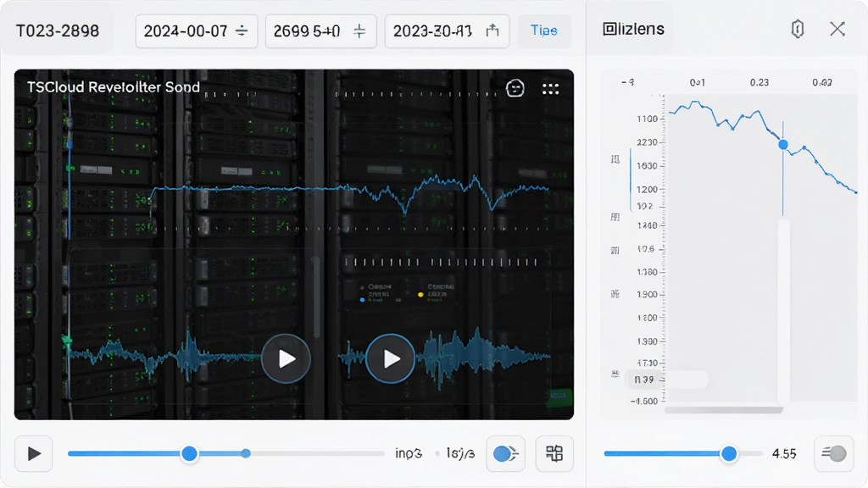Click the horizontal scrollbar under the lizlens chart
868x488 pixels.
[723, 410]
